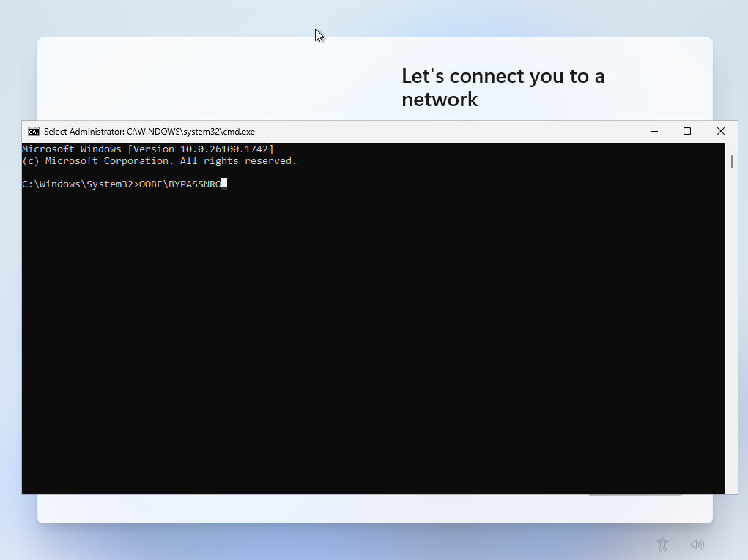This screenshot has height=560, width=748.
Task: Click the 'Let's connect you to a network' heading
Action: pos(503,87)
